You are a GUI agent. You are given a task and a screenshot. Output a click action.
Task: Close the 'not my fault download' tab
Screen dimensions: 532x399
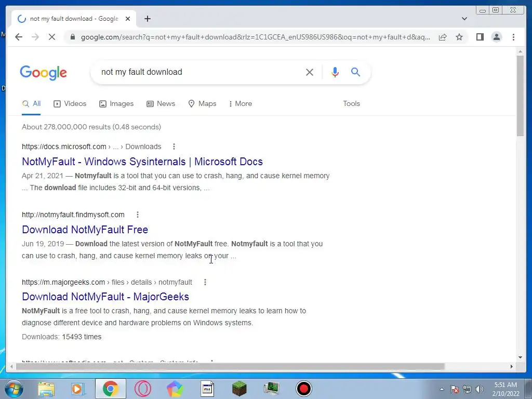[128, 19]
